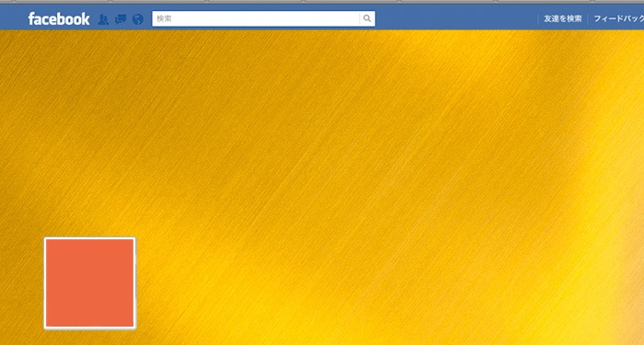Go to the home feed via the facebook wordmark
This screenshot has width=644, height=345.
point(59,18)
